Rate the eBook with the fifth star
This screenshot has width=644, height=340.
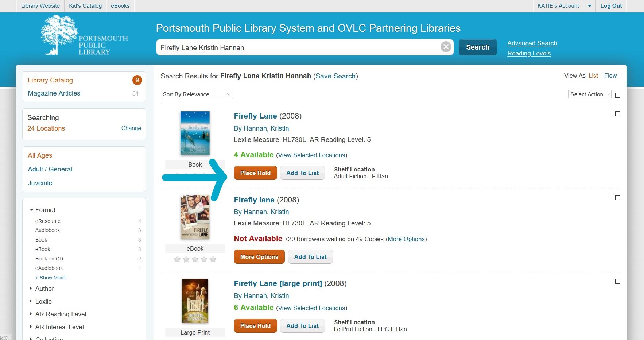[213, 259]
